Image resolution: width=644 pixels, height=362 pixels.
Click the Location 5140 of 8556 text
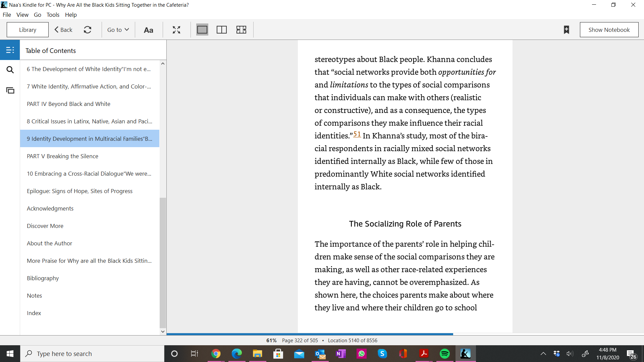(353, 340)
